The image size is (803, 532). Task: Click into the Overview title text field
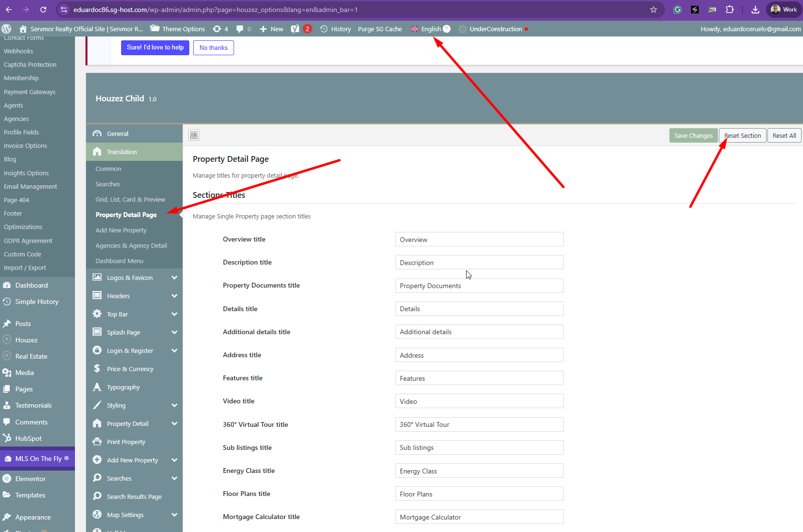479,240
